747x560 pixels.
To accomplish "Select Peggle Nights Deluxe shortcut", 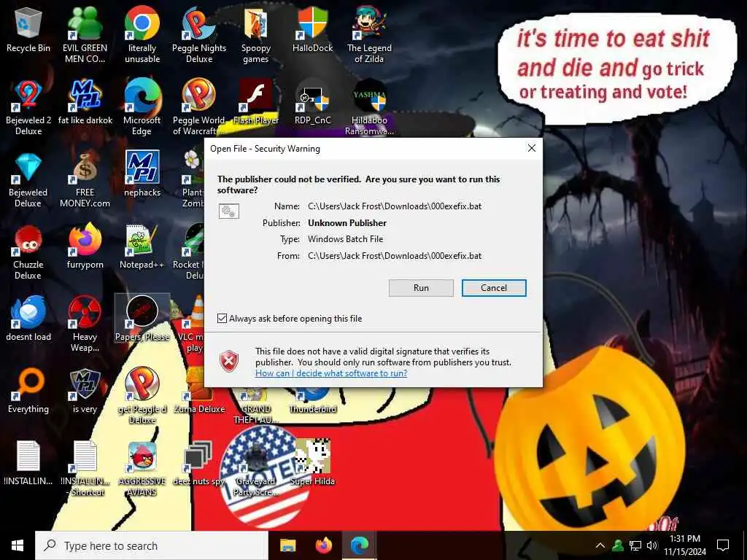I will click(x=199, y=34).
